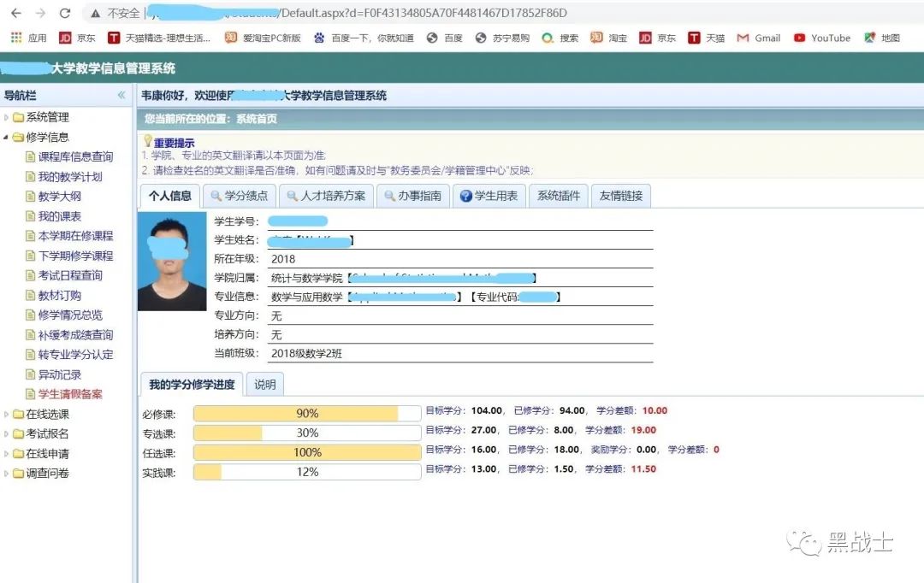924x583 pixels.
Task: Click the browser forward arrow
Action: (40, 13)
